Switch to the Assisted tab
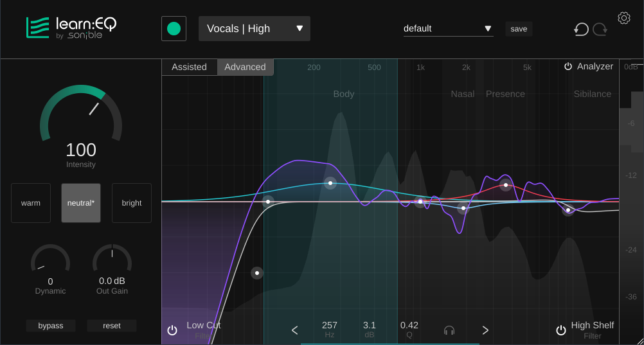Screen dimensions: 644x345 pos(189,67)
